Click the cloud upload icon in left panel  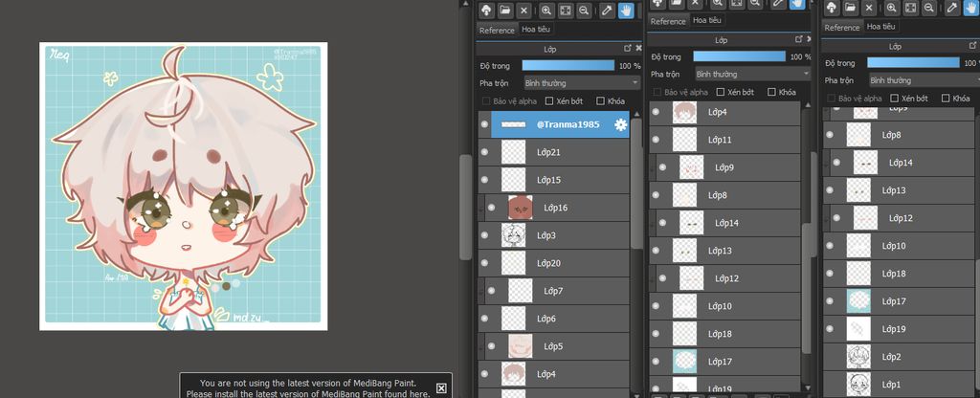(486, 10)
